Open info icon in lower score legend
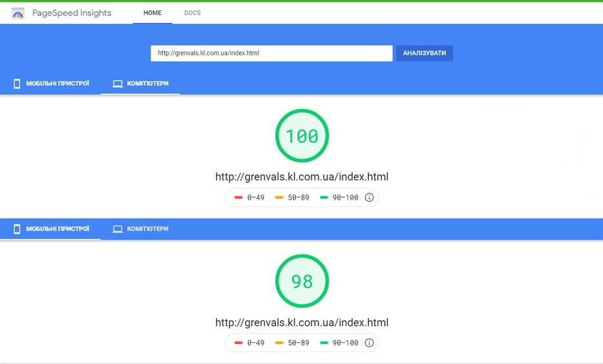603x364 pixels. pos(369,343)
